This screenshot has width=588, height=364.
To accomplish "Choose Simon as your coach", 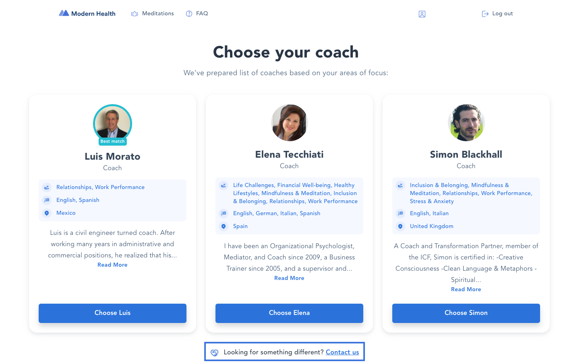I will point(466,313).
